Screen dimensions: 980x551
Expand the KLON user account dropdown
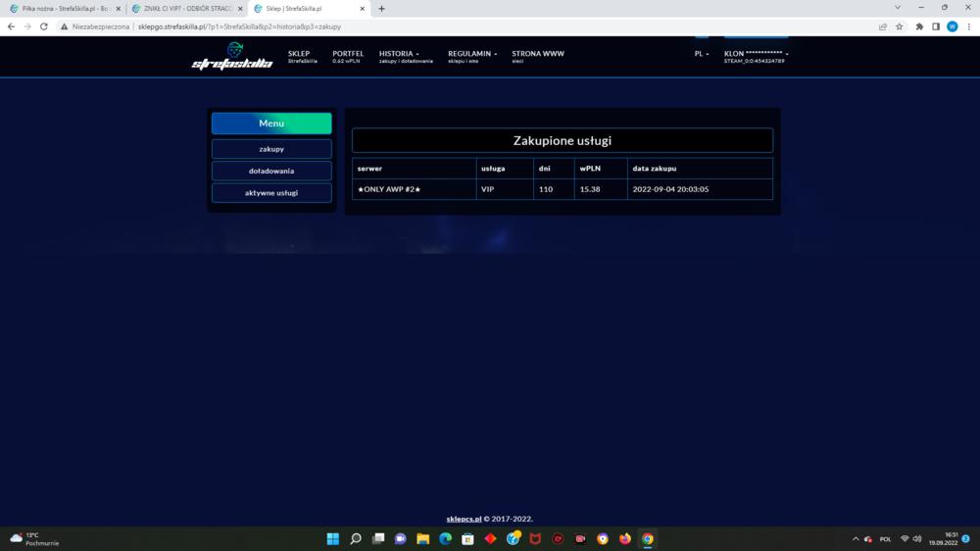[x=756, y=56]
